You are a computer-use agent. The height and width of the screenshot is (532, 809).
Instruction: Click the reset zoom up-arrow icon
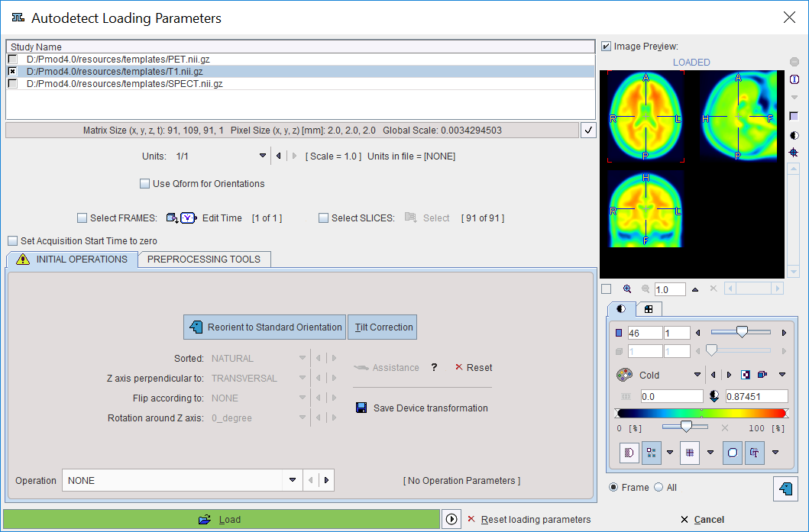click(695, 290)
